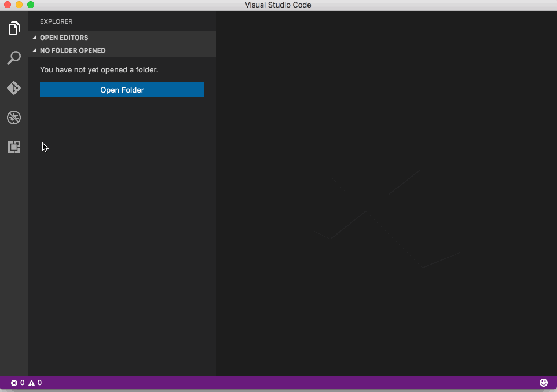Viewport: 557px width, 392px height.
Task: Select the OPEN EDITORS header label
Action: tap(64, 38)
